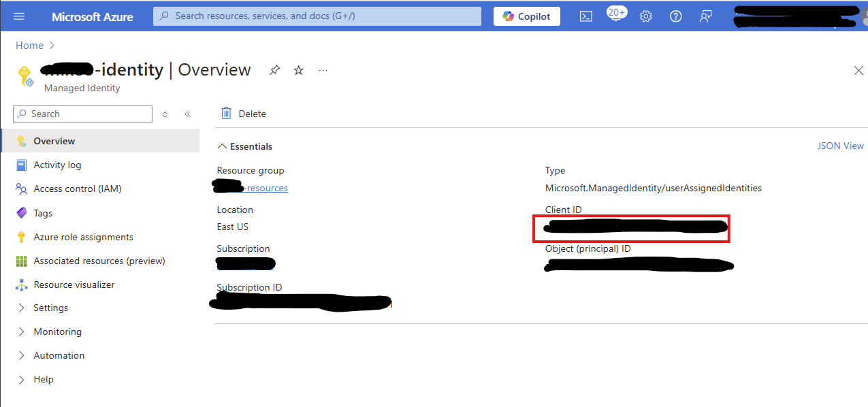868x407 pixels.
Task: Click the Resource visualizer icon
Action: (x=21, y=284)
